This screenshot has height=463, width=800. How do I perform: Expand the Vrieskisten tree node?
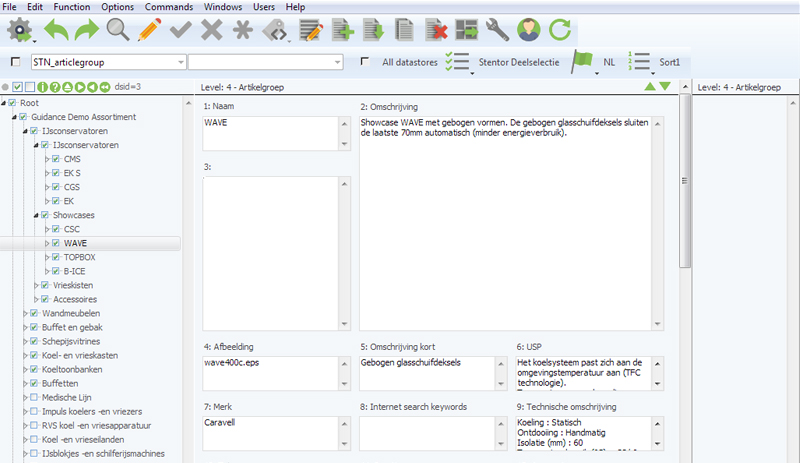(x=36, y=285)
